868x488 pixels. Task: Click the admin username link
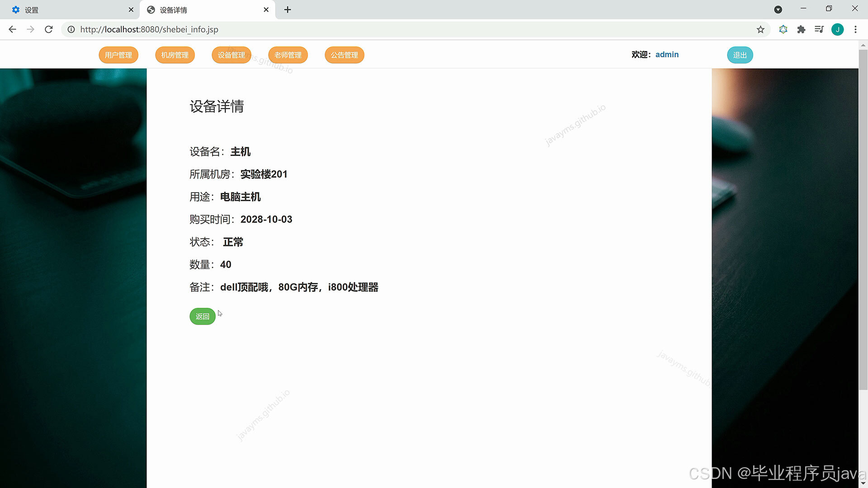pos(667,55)
